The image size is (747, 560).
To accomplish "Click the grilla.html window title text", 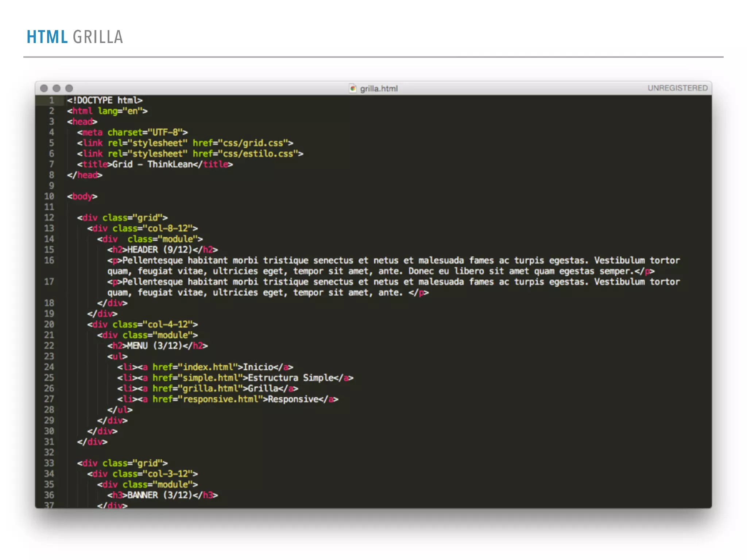I will (379, 89).
